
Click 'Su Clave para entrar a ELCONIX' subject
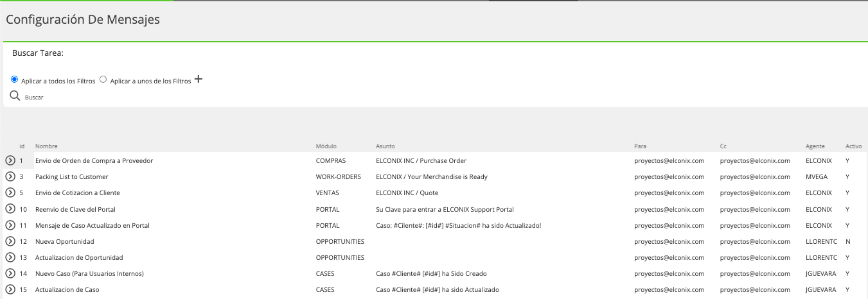point(445,209)
